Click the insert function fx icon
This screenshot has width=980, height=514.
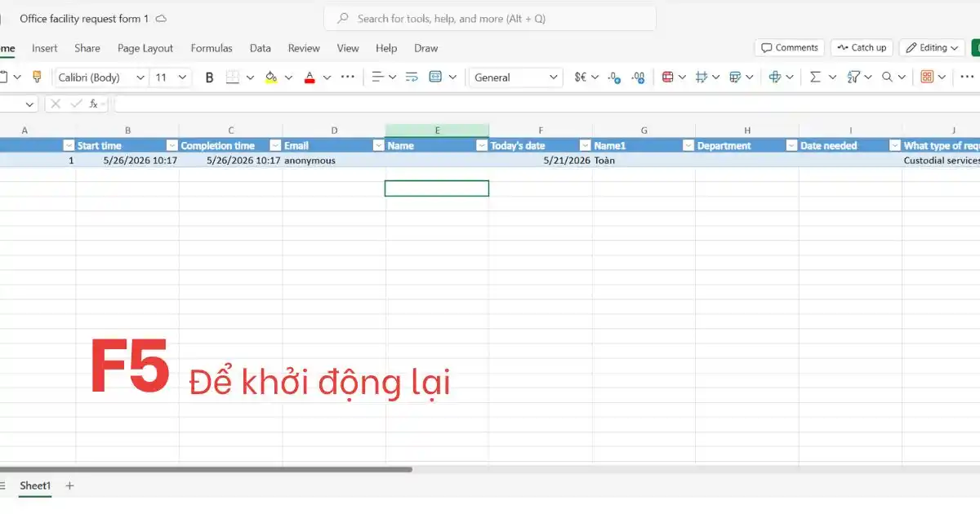(94, 104)
